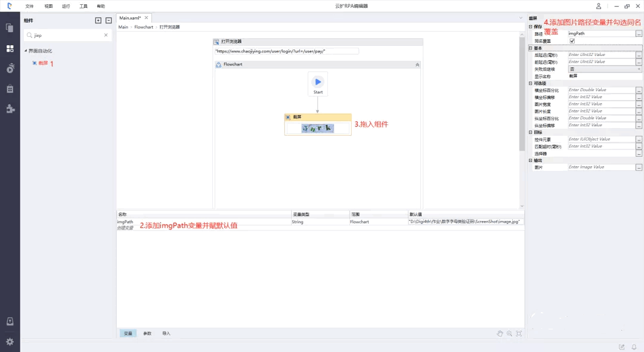
Task: Click the notification bell in status bar
Action: (x=633, y=347)
